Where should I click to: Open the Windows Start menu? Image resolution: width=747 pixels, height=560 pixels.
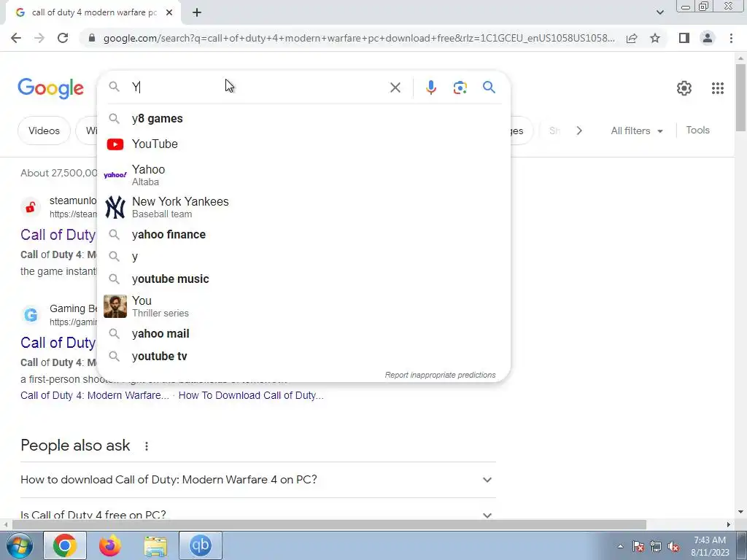click(x=20, y=545)
